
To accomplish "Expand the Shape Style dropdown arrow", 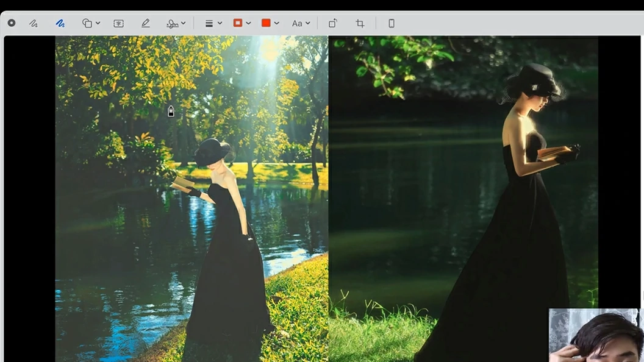I will pos(220,23).
